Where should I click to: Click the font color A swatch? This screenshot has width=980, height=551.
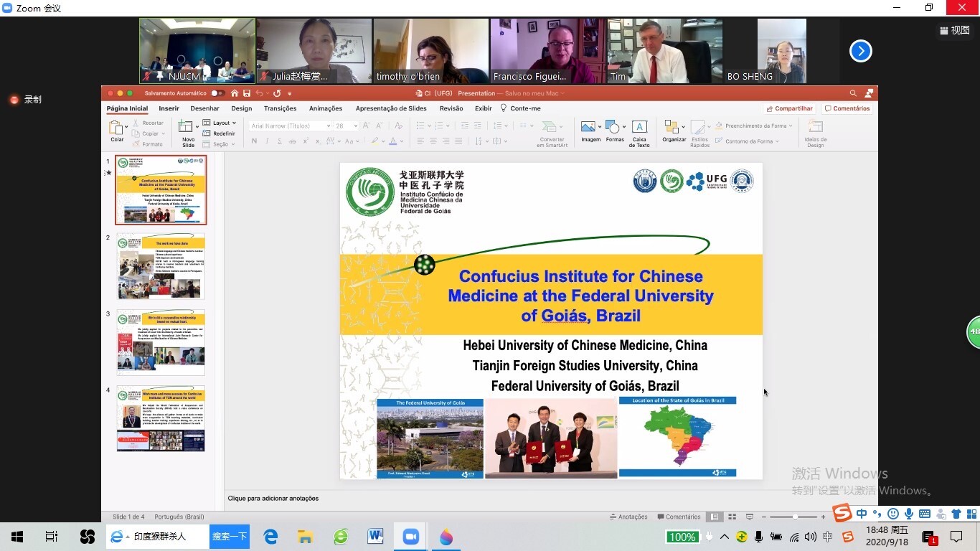coord(392,141)
